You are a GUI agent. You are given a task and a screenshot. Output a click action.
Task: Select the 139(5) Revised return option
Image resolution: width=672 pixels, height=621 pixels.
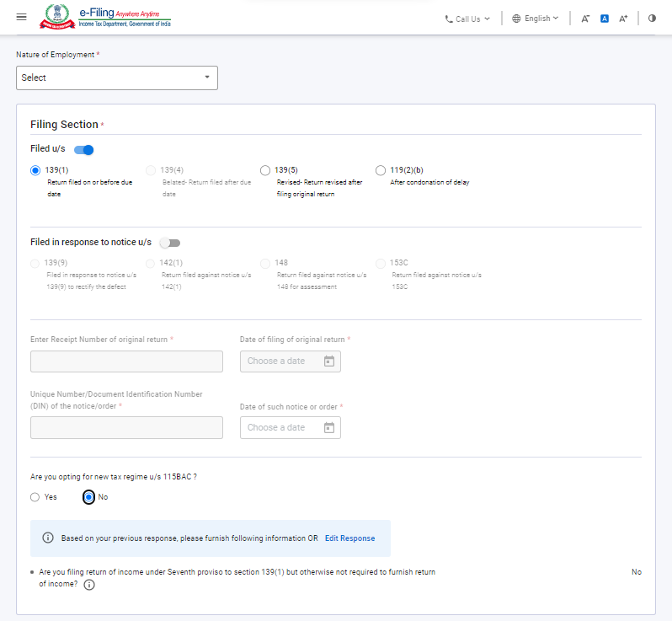pos(265,170)
